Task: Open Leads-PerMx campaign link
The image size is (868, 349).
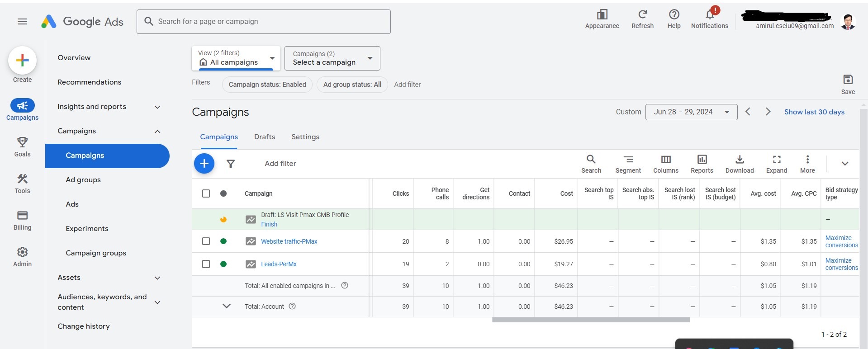Action: (x=279, y=264)
